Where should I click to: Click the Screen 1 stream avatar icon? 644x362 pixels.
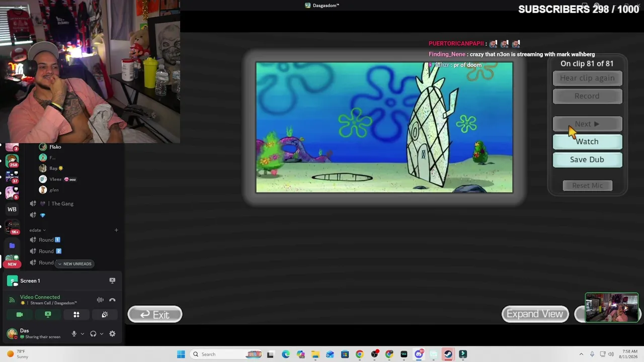[x=12, y=281]
